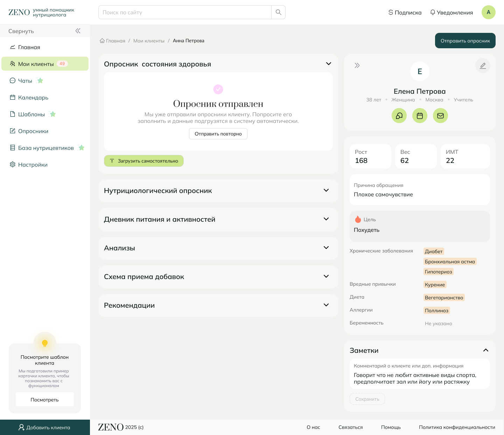Open chat with Елена Петрова icon
This screenshot has height=435, width=504.
[399, 116]
